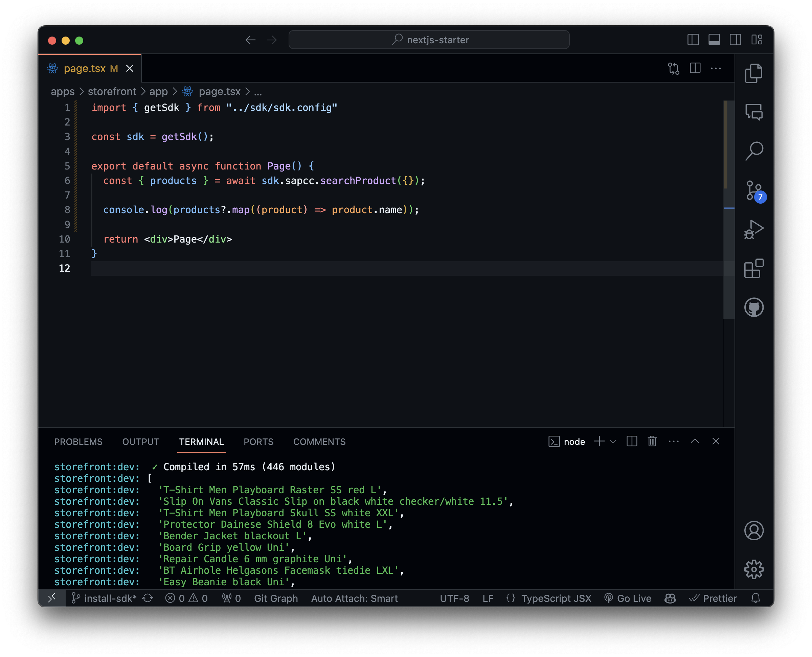Screen dimensions: 812x657
Task: Open the terminal launch profile dropdown
Action: pos(613,441)
